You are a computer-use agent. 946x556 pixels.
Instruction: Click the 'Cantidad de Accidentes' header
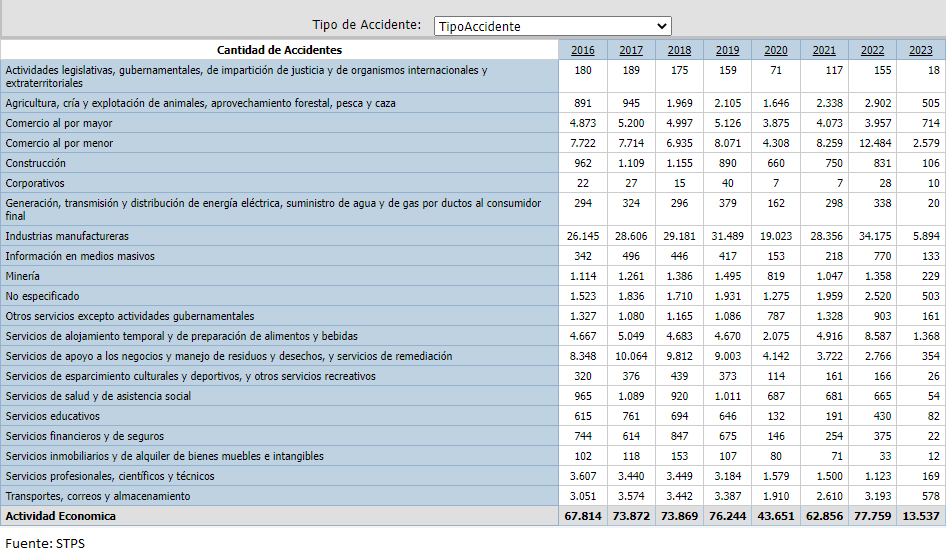279,50
